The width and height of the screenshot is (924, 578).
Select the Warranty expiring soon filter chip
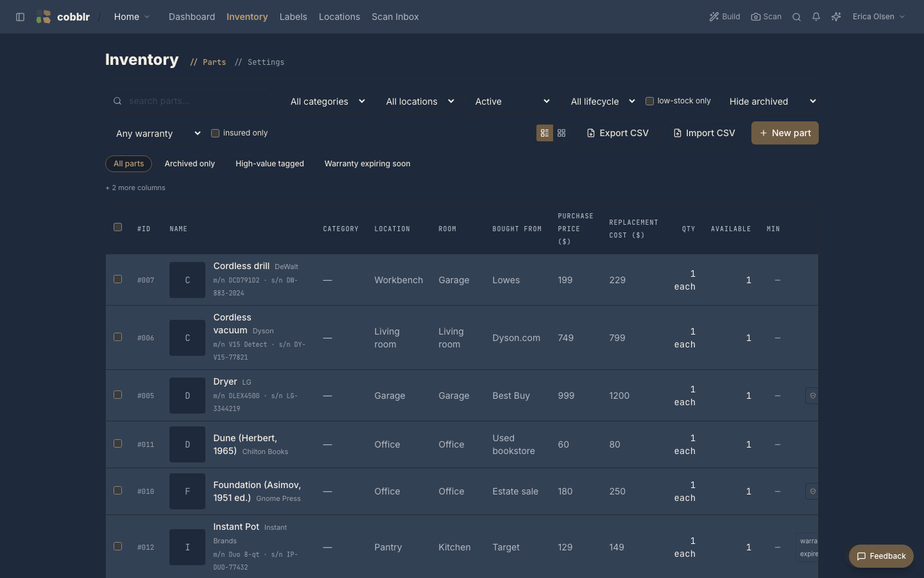click(367, 164)
